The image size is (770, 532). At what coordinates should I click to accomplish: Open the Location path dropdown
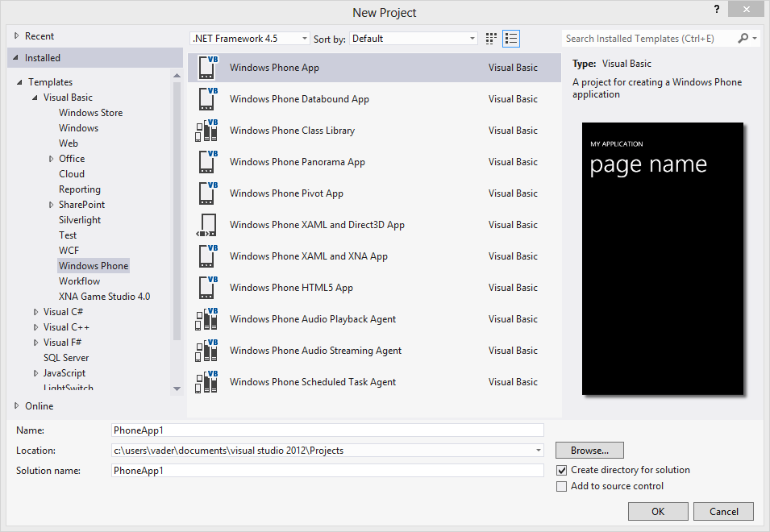pos(539,451)
